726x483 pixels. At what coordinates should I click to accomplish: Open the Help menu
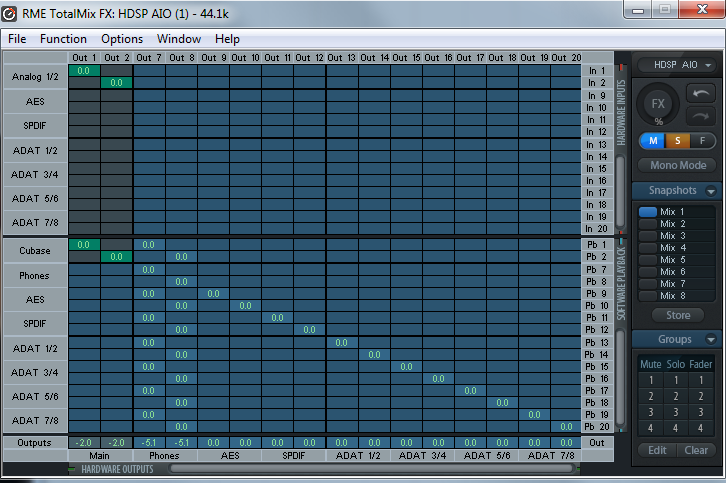227,39
